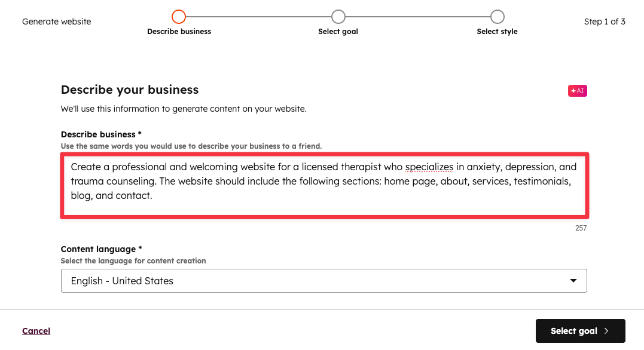Click the Select style step circle
The image size is (644, 350).
497,17
